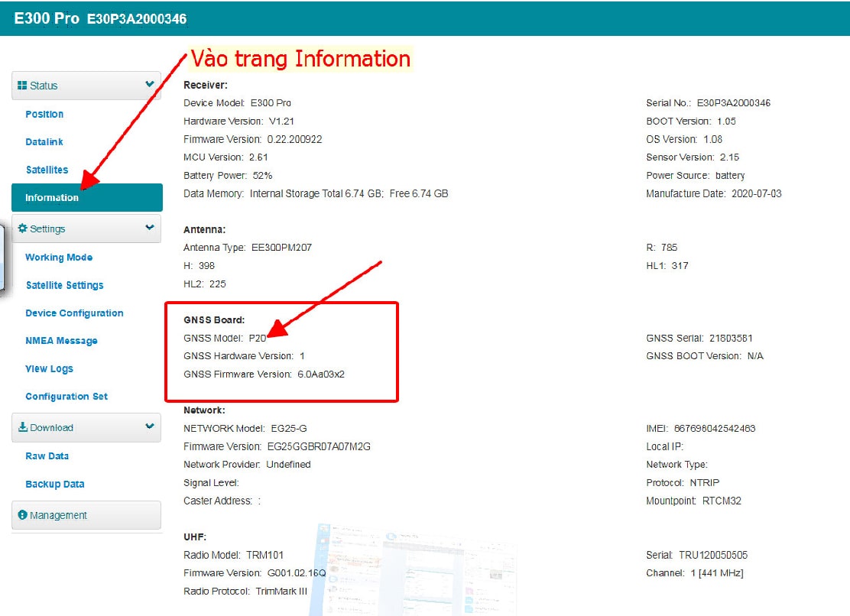Click network firmware EG25GGBR07A07M2G

tap(320, 446)
